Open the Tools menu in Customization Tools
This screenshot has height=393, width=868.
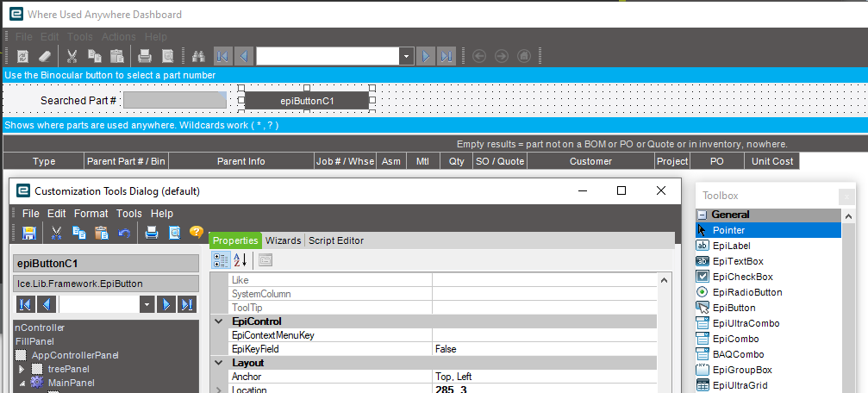(129, 214)
